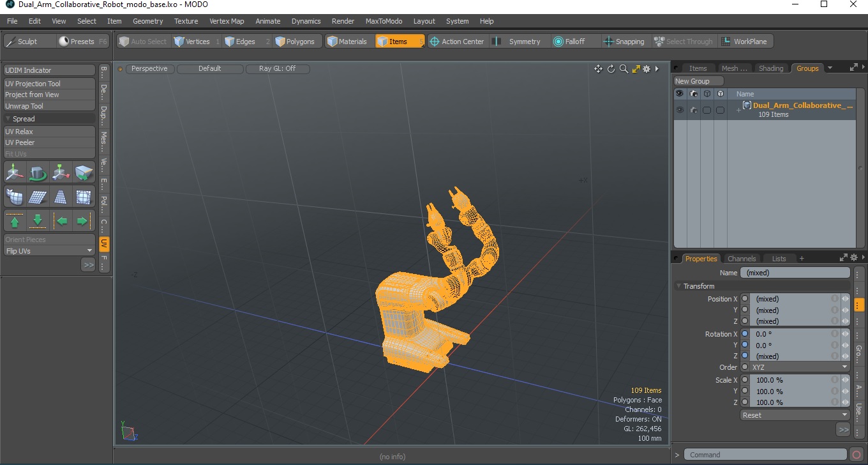
Task: Switch to the Channels tab
Action: click(742, 259)
